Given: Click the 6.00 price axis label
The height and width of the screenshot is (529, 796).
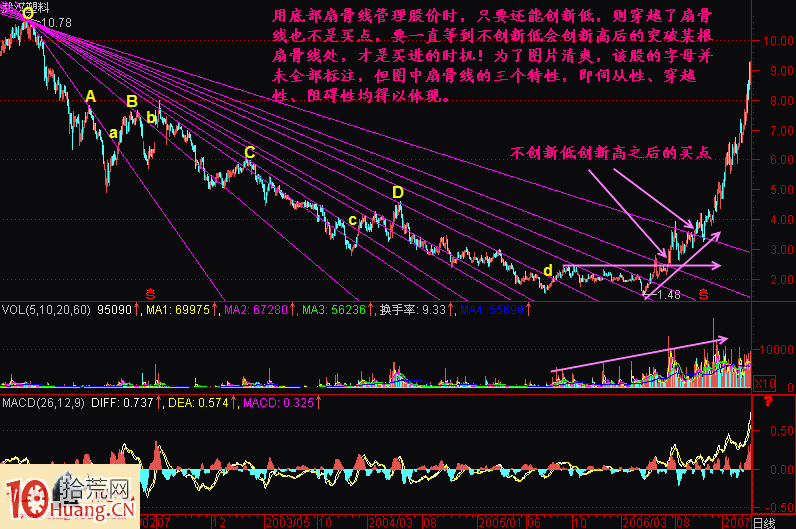Looking at the screenshot, I should pyautogui.click(x=782, y=160).
